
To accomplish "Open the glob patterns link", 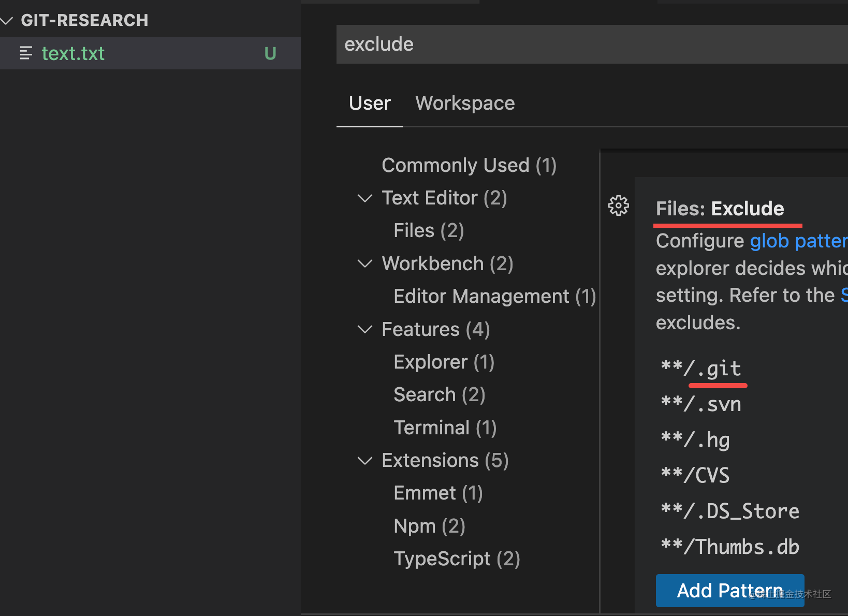I will click(x=797, y=241).
